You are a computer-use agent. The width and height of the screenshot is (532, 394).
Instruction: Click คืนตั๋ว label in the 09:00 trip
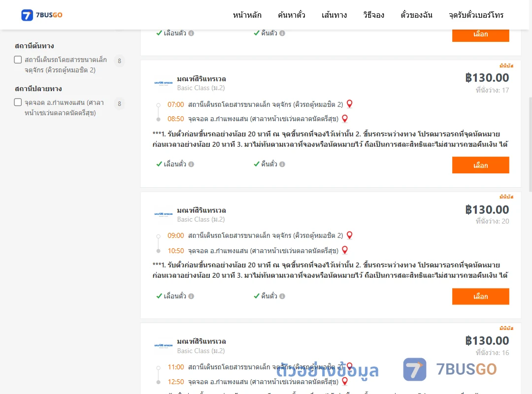point(269,296)
